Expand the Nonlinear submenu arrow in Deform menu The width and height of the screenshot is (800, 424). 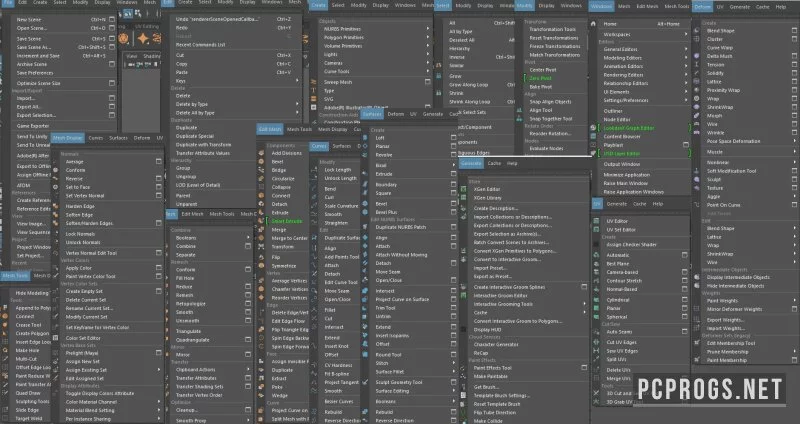click(794, 162)
